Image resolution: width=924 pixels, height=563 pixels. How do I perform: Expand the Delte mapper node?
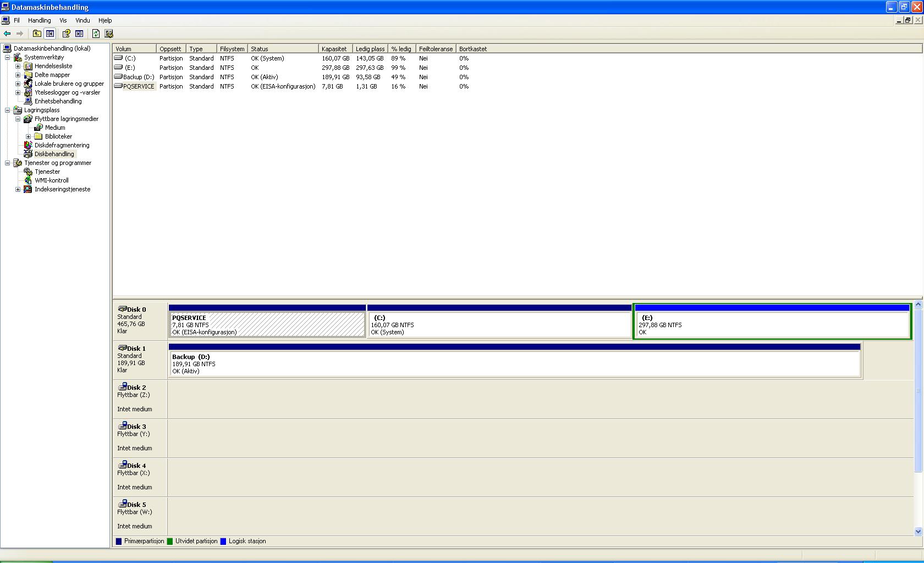coord(18,75)
